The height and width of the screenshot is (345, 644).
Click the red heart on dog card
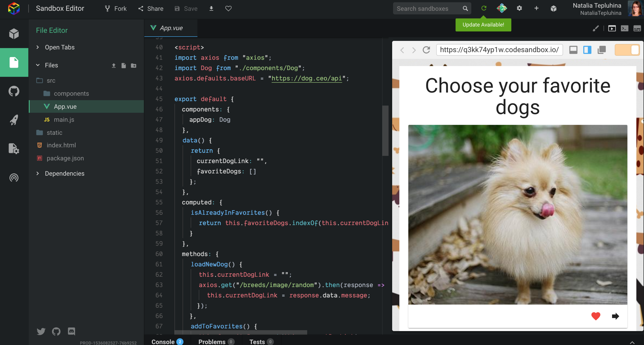[x=596, y=316]
